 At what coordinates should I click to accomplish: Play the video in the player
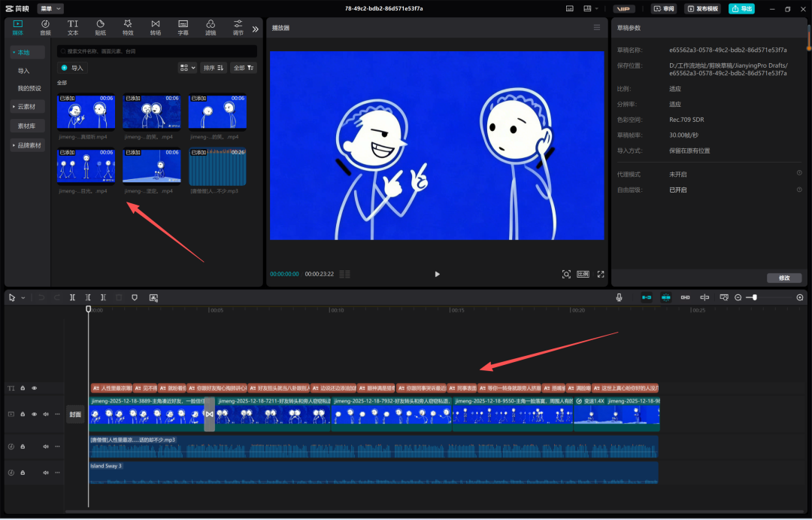point(438,274)
